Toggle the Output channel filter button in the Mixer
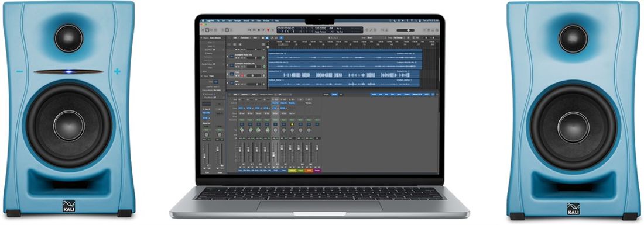644x225 pixels. tap(407, 94)
